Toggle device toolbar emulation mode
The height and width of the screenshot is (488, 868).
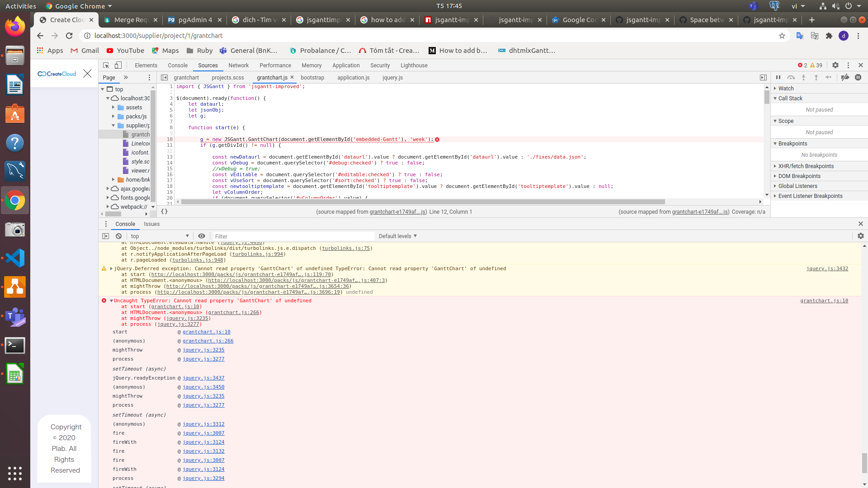(x=118, y=65)
